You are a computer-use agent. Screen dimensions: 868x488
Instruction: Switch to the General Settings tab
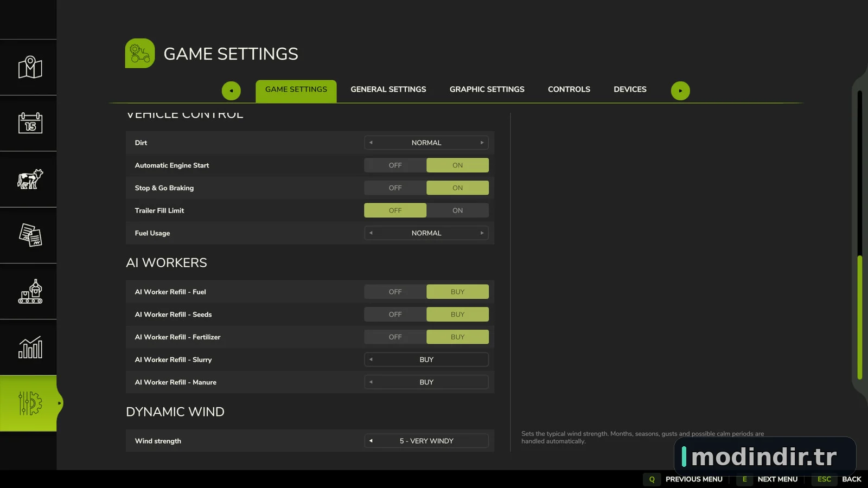coord(388,89)
